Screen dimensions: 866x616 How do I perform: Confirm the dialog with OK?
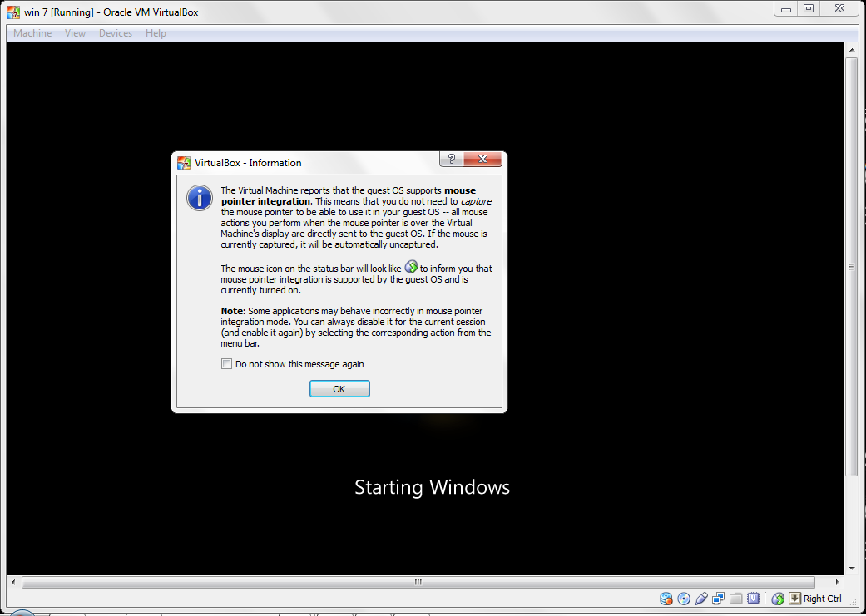(x=339, y=389)
